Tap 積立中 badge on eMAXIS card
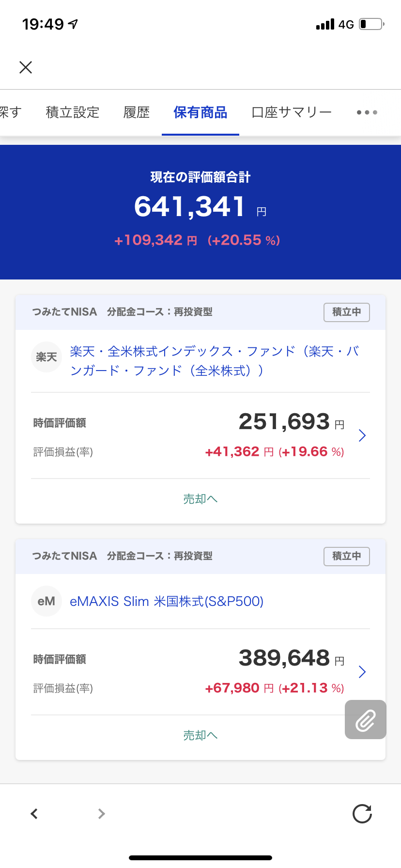The height and width of the screenshot is (868, 401). (x=347, y=556)
